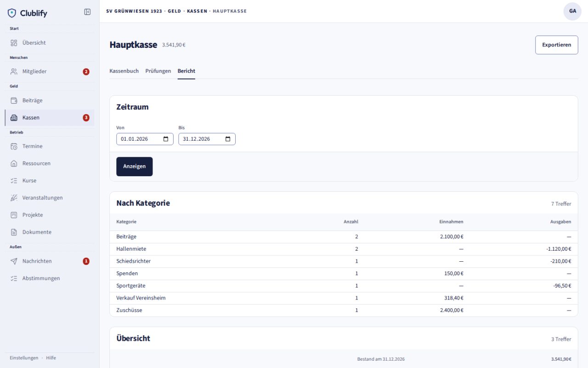Switch to the Prüfungen tab

point(158,71)
